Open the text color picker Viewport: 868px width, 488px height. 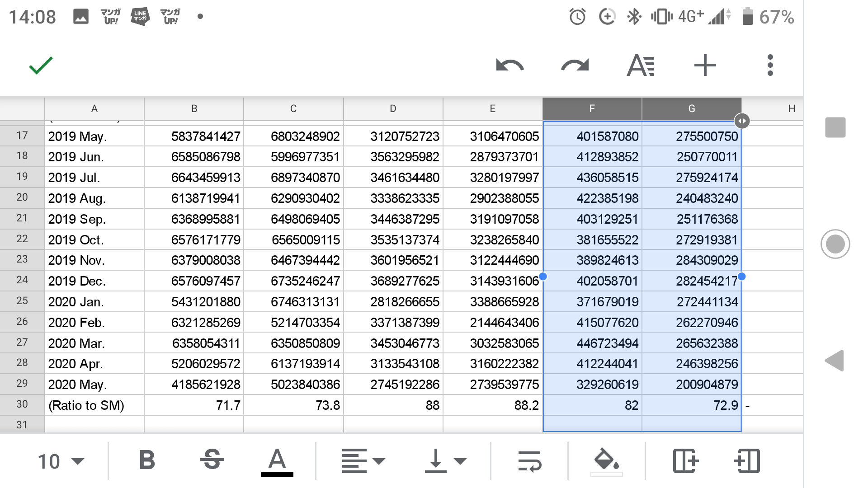[x=277, y=460]
